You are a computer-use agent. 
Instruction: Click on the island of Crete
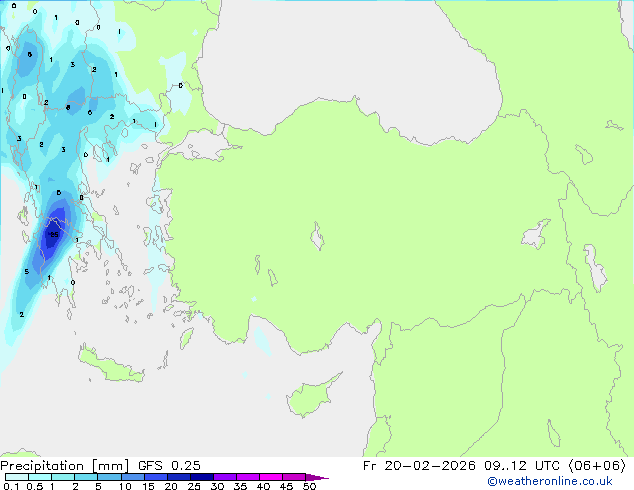pyautogui.click(x=111, y=366)
